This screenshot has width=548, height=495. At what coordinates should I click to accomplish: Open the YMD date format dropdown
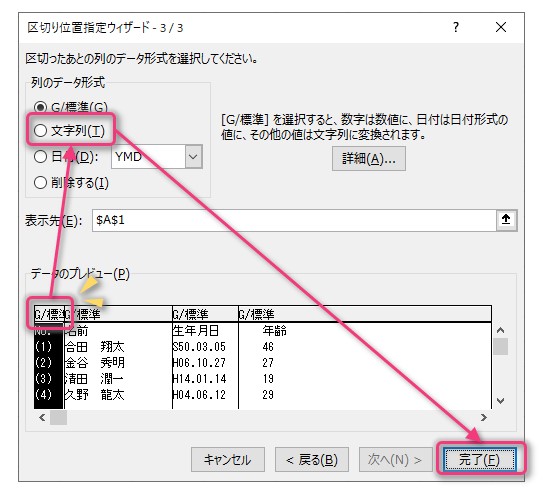point(193,157)
